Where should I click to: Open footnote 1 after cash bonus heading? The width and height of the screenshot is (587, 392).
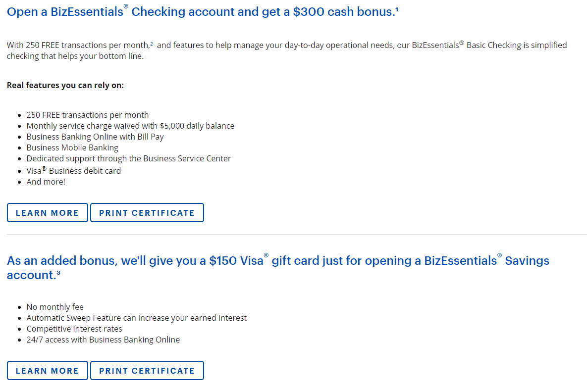[x=397, y=9]
